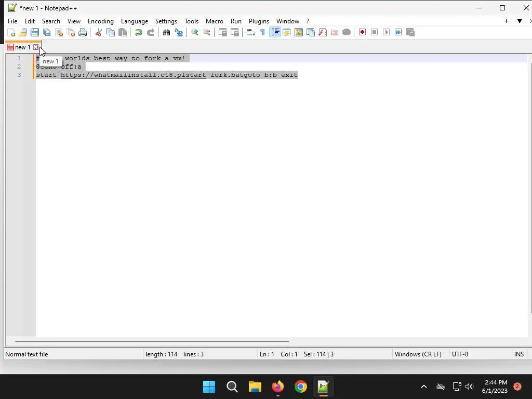Select the new 1 document tab
532x399 pixels.
22,47
